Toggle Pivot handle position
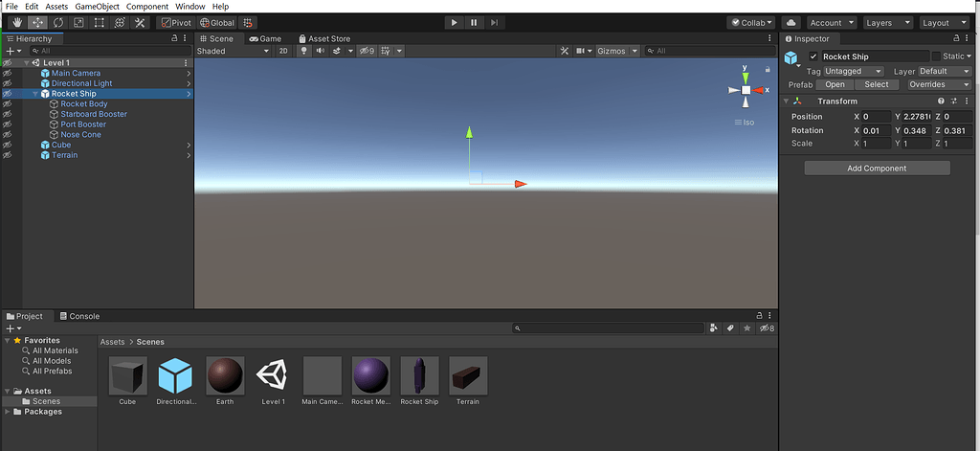Screen dimensions: 980x451 [x=175, y=23]
